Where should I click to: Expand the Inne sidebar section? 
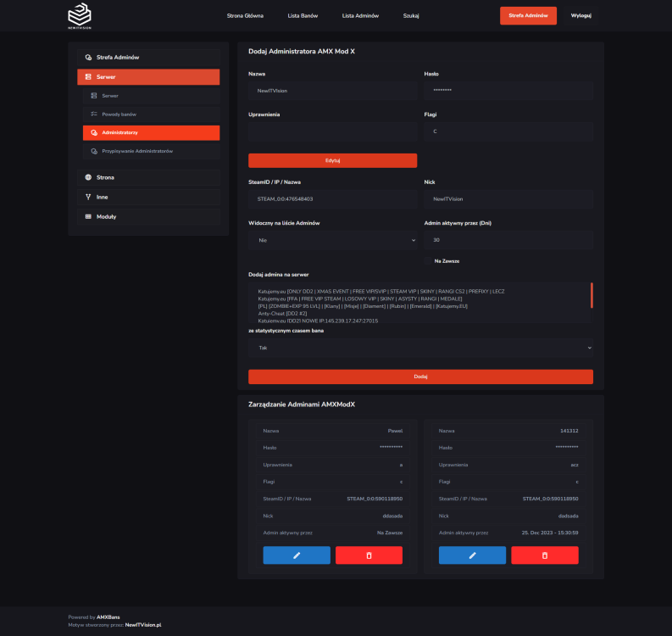coord(148,197)
